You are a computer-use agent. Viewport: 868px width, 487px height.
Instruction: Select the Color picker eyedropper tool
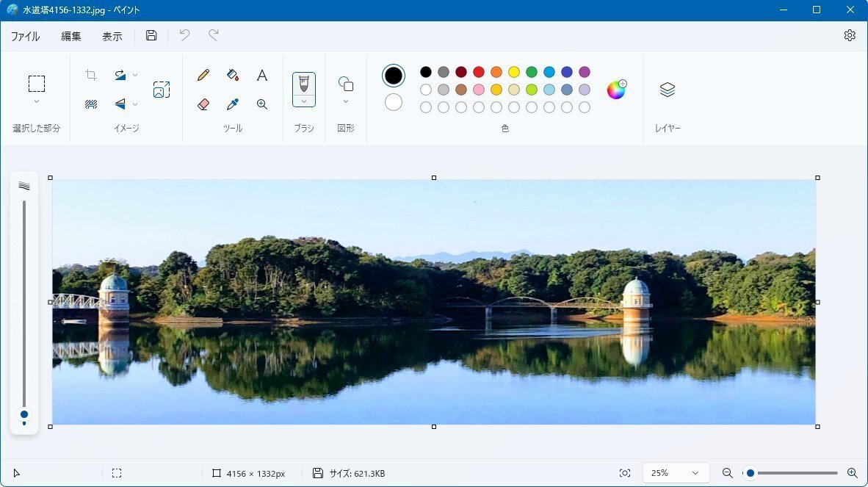pos(233,104)
